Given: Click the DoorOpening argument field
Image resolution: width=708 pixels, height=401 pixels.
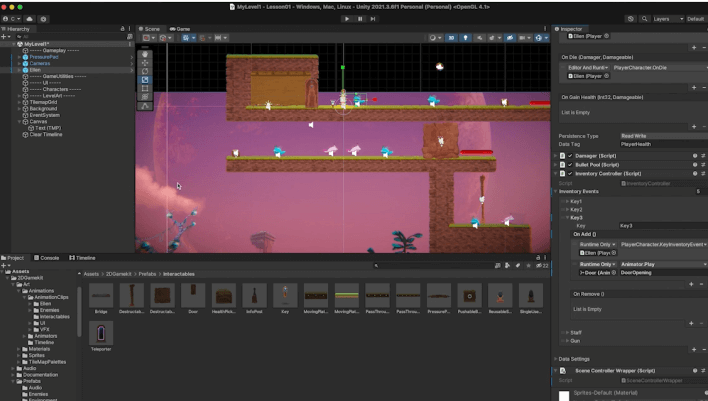Looking at the screenshot, I should (663, 273).
